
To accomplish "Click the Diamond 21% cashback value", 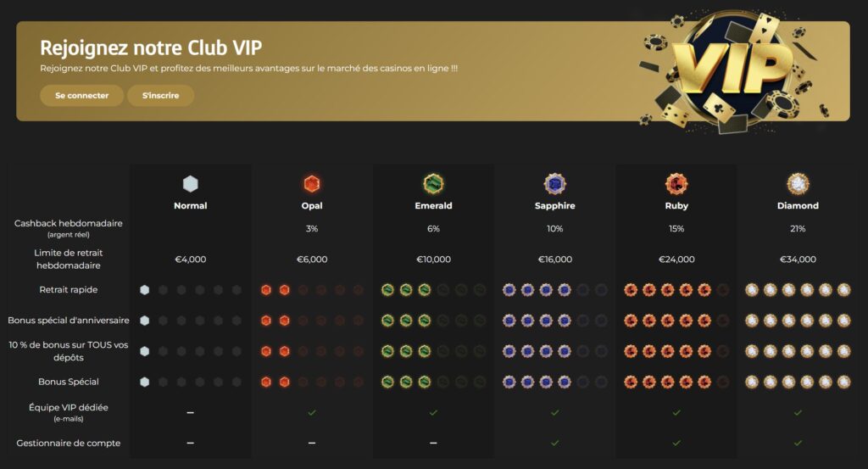I will pyautogui.click(x=798, y=229).
